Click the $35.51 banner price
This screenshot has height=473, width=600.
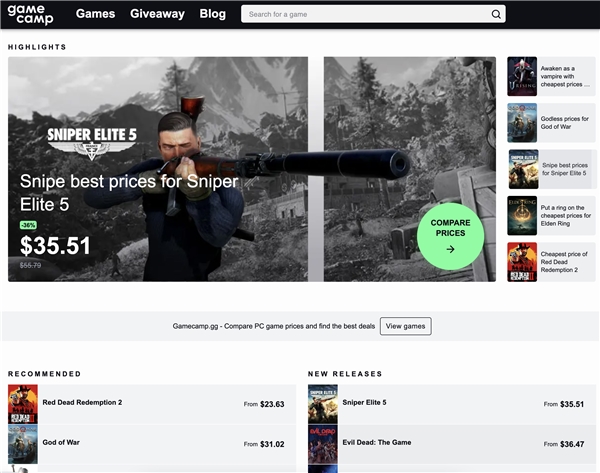click(x=55, y=246)
